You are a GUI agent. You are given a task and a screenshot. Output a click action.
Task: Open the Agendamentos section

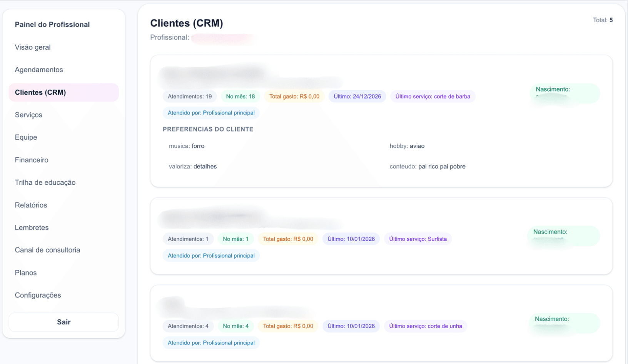[x=39, y=69]
